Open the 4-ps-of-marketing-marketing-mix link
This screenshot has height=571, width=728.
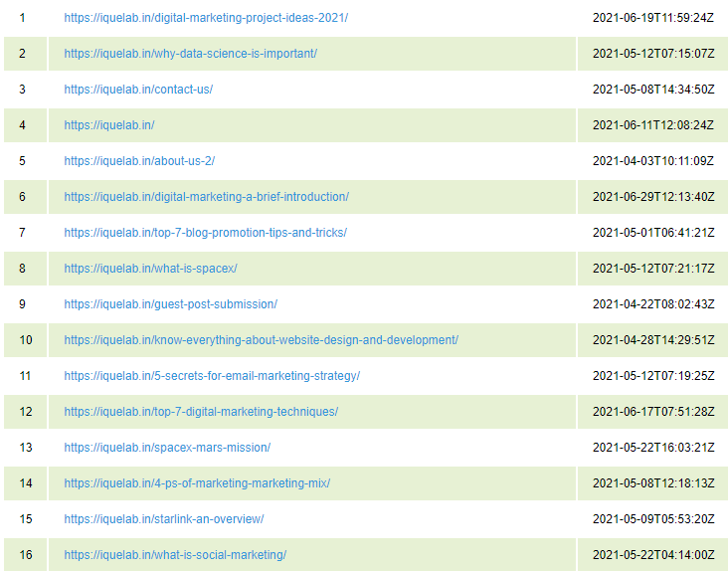pyautogui.click(x=197, y=483)
